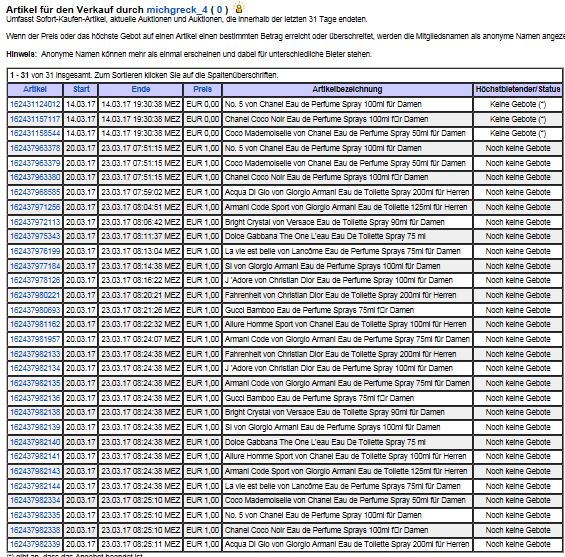Screen dimensions: 565x557
Task: Open item link 162437982139
Action: [x=35, y=427]
